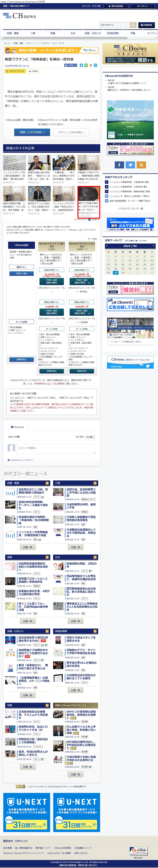158x868 pixels.
Task: Open article 訪問介護、正規労働者で headline
Action: [x=81, y=492]
